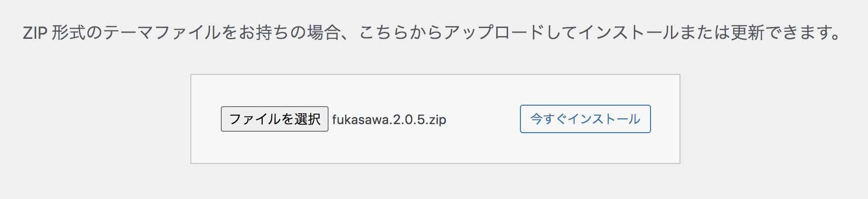Click the grey background left of upload box
Screen dimensions: 868x199
(x=95, y=119)
